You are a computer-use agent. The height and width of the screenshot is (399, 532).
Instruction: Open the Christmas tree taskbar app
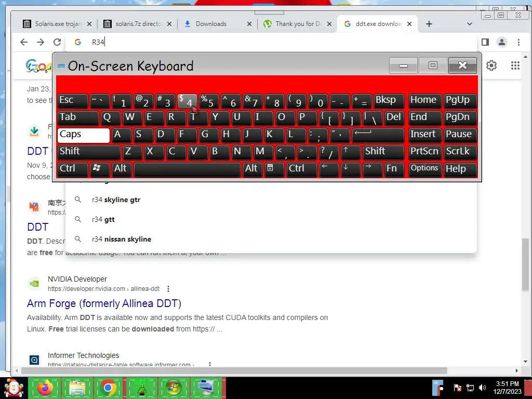(x=141, y=388)
